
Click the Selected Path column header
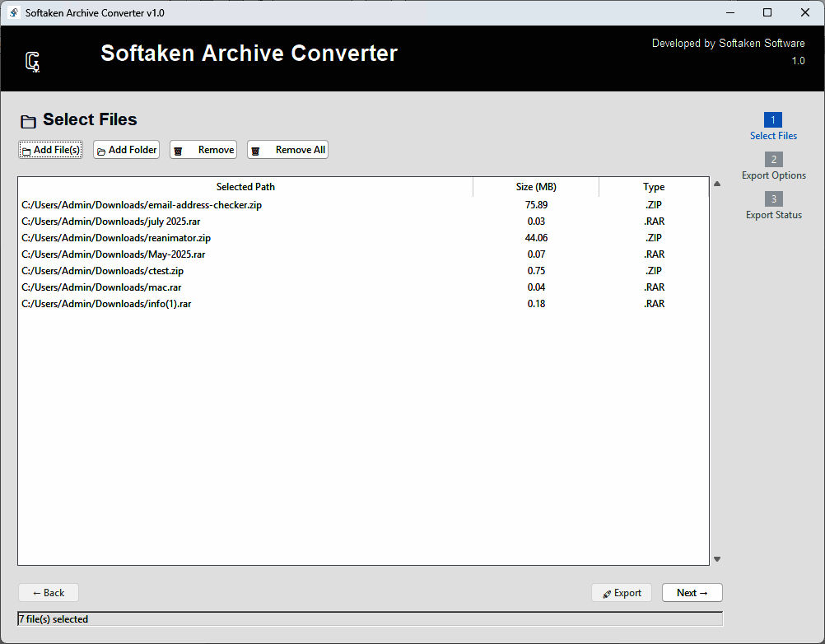(245, 187)
